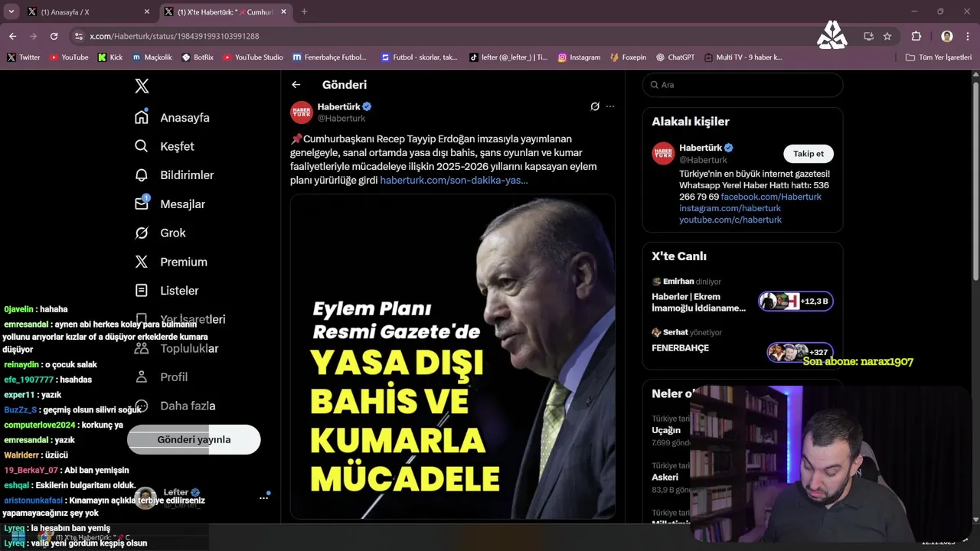Click Habertürk name in Alakalı kişiler
Viewport: 980px width, 551px height.
pos(700,148)
